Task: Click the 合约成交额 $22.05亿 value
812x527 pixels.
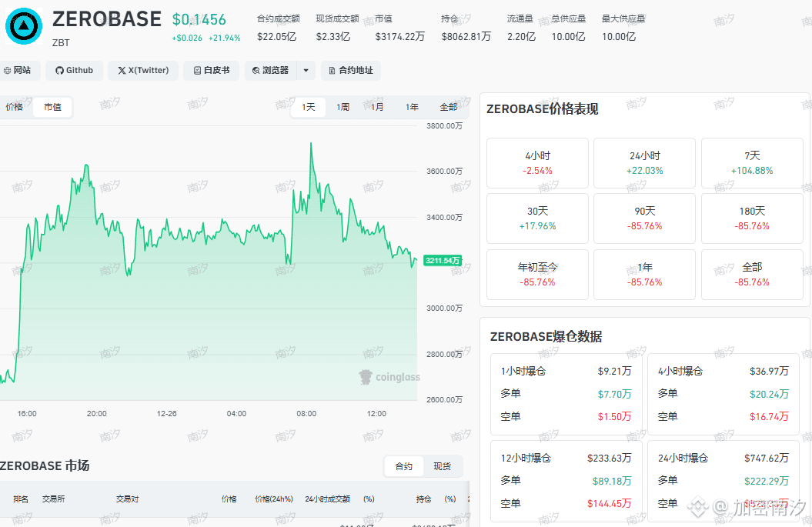Action: tap(276, 37)
